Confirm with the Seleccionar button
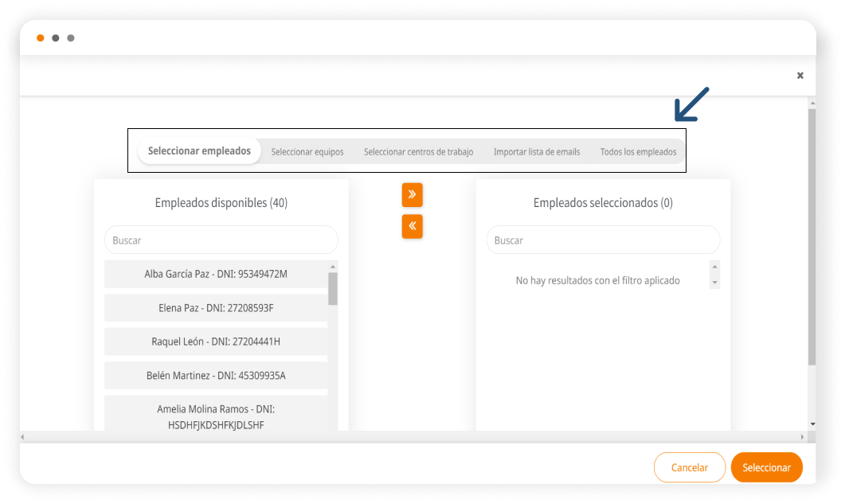The width and height of the screenshot is (845, 504). click(766, 467)
